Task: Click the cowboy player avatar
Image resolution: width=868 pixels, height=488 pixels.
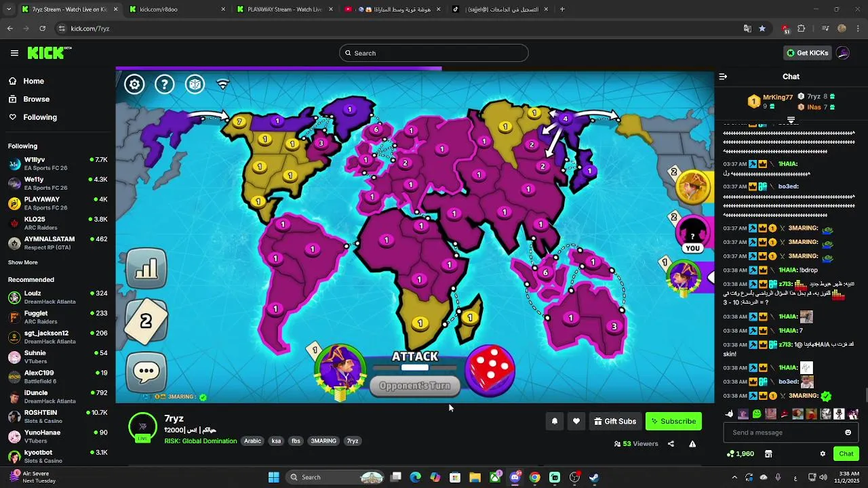Action: (692, 187)
